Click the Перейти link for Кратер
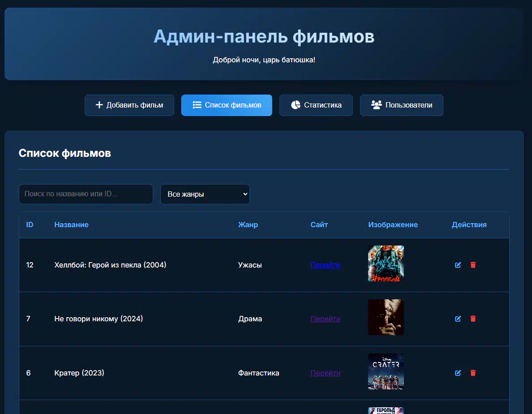Screen dimensions: 532x414 [325, 373]
